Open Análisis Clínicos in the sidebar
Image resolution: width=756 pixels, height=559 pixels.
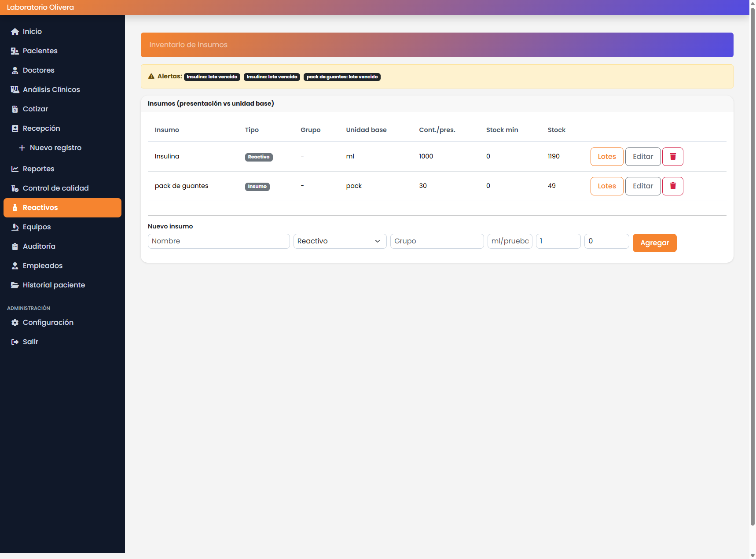coord(51,90)
